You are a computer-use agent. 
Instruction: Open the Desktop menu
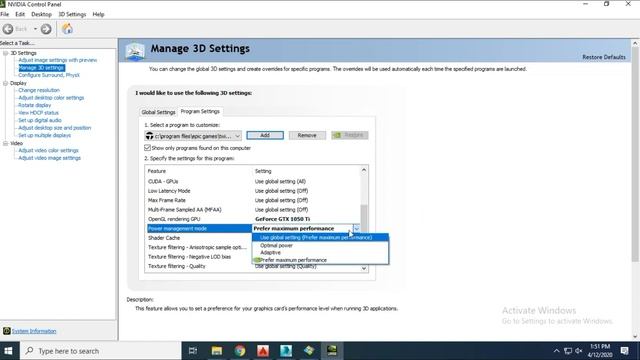(41, 14)
